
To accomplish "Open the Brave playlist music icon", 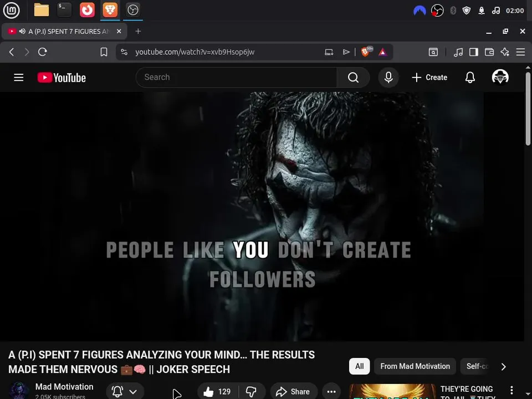I will (x=458, y=52).
